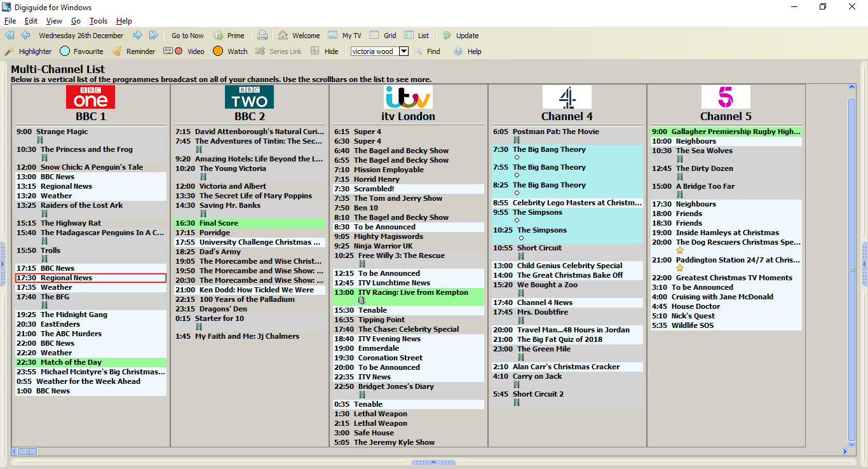Screen dimensions: 868x469
Task: Select The Big Bang Theory at 7:30
Action: click(x=567, y=154)
